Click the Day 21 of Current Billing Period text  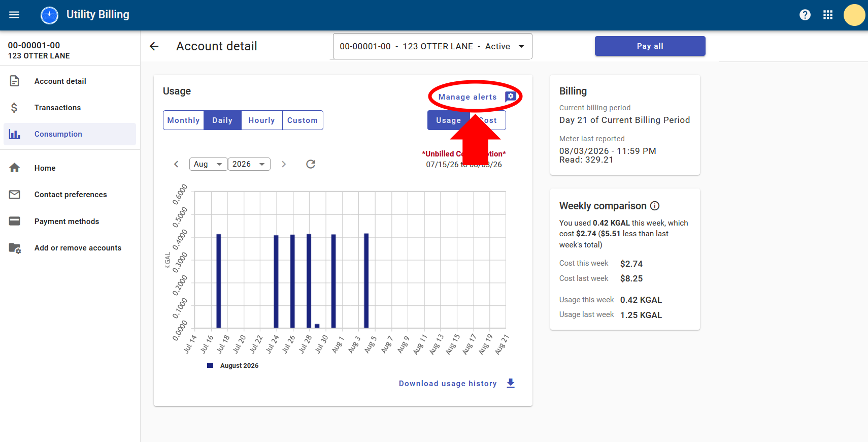point(625,120)
